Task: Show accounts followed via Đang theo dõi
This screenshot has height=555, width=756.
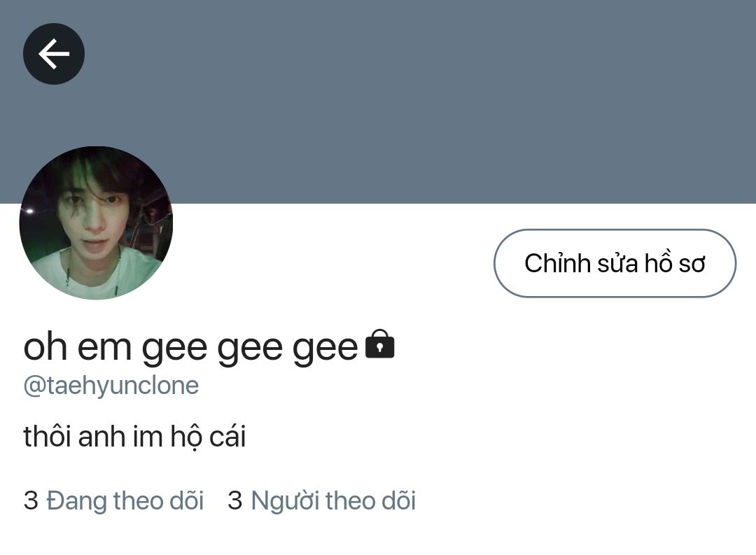Action: [125, 500]
